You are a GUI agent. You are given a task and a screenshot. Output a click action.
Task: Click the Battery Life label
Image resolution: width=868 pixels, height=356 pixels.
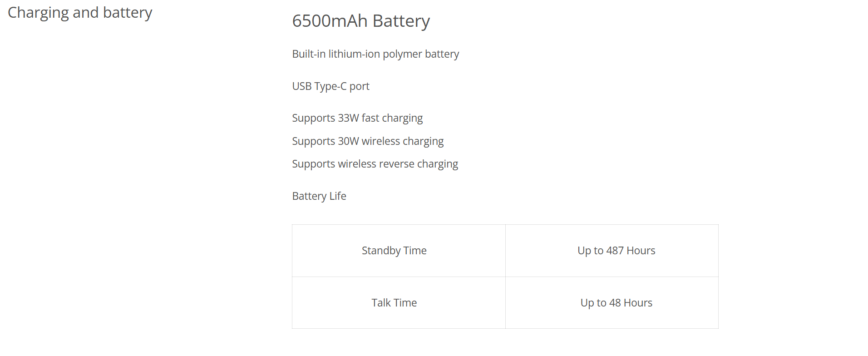319,196
